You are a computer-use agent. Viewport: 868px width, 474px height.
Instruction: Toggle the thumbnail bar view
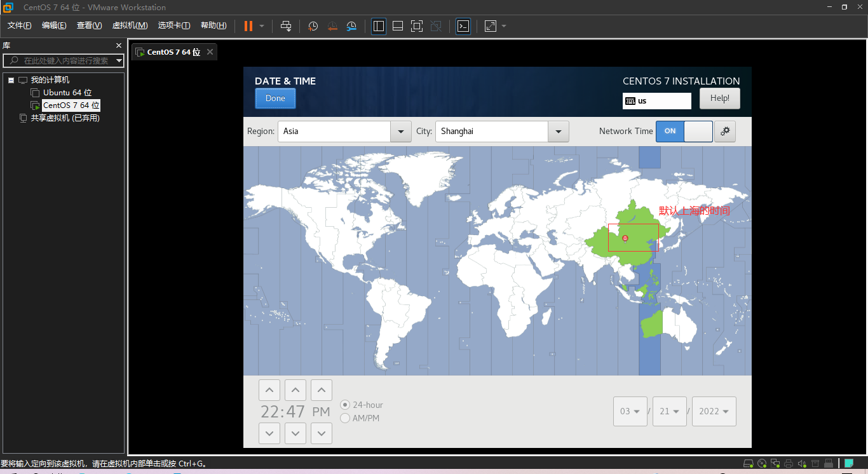click(398, 26)
